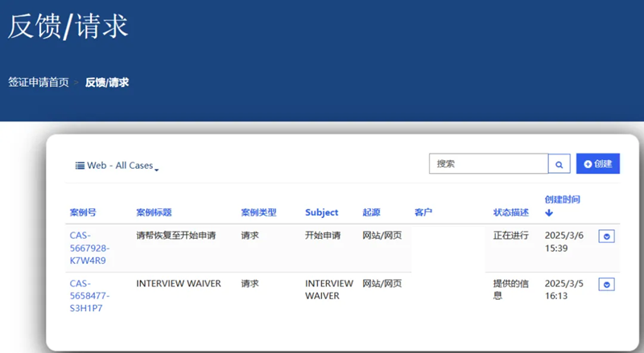This screenshot has height=353, width=644.
Task: Click inside the 搜索 search field
Action: (x=489, y=164)
